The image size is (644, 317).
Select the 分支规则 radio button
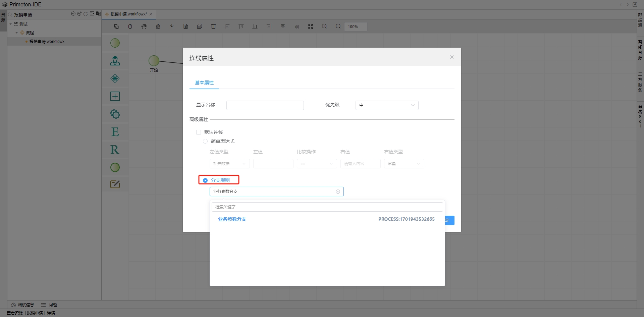point(205,180)
